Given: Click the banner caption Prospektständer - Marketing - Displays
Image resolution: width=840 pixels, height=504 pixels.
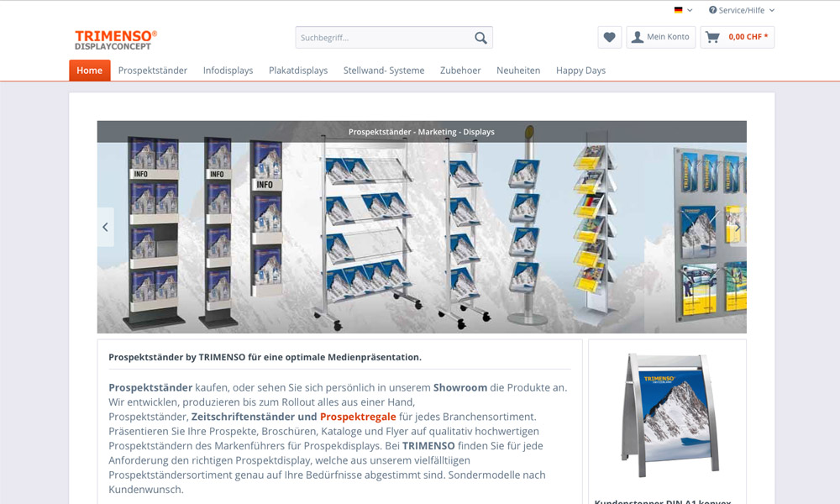Looking at the screenshot, I should point(422,132).
